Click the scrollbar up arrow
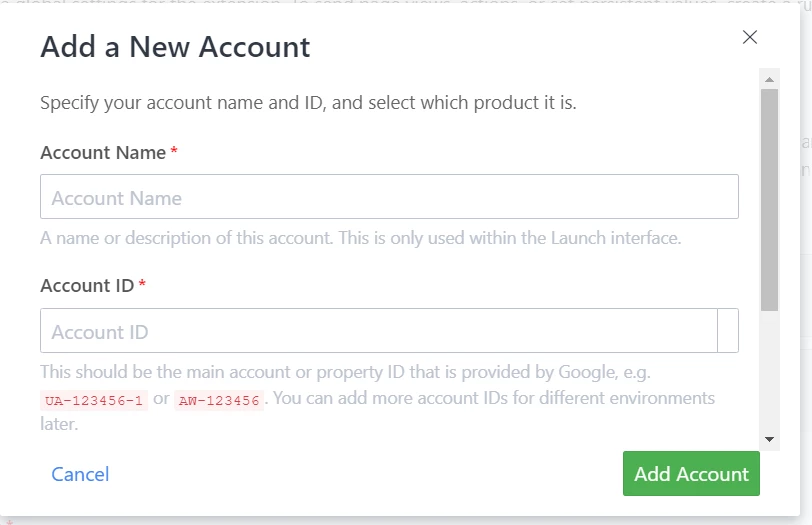 pyautogui.click(x=769, y=78)
